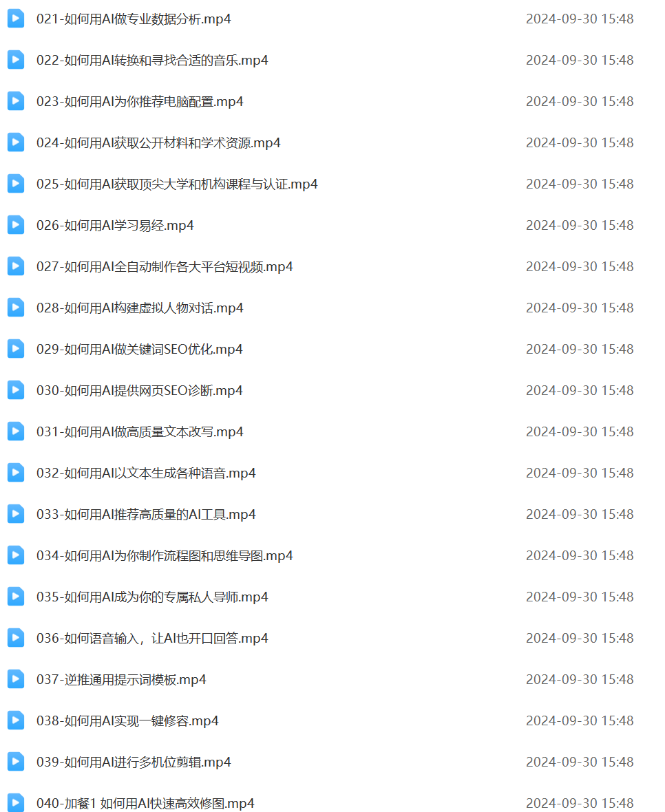Viewport: 665px width, 812px height.
Task: Select the file icon beside 037 逆推通用提示词模板
Action: point(16,679)
